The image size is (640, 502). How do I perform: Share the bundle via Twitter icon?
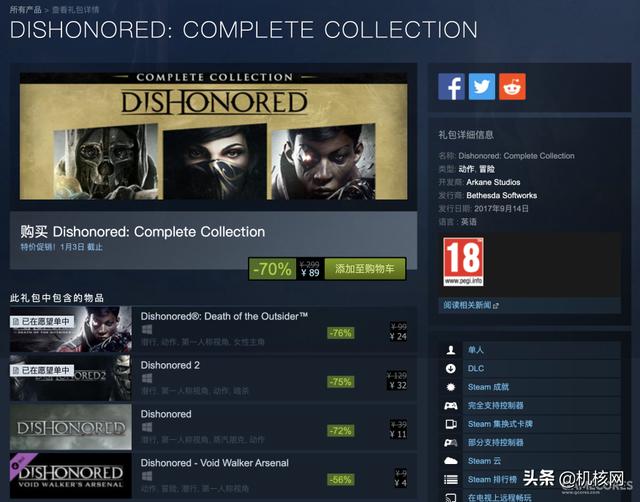coord(482,87)
